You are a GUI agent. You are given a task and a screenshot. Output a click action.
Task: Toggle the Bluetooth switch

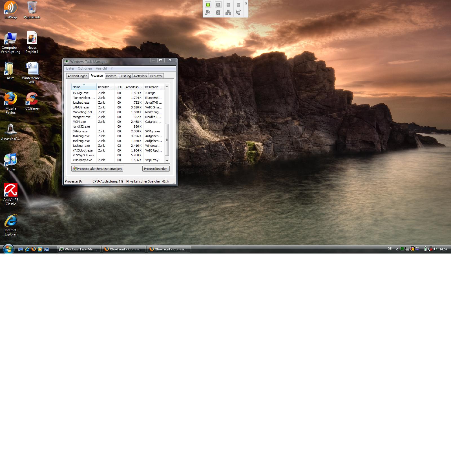click(218, 5)
